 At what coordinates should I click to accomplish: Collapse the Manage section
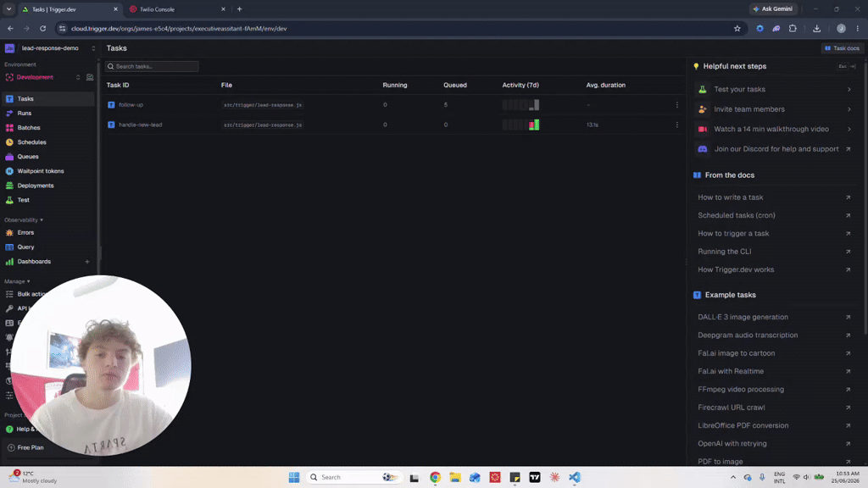17,281
